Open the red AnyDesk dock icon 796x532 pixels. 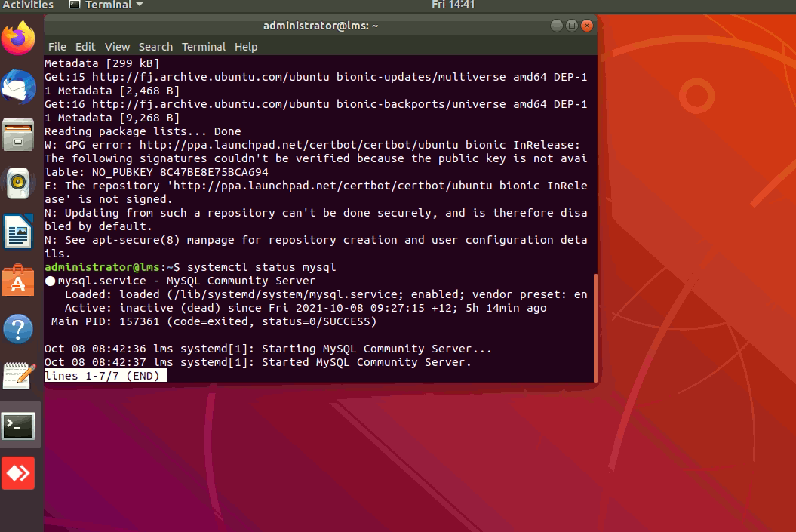tap(19, 473)
